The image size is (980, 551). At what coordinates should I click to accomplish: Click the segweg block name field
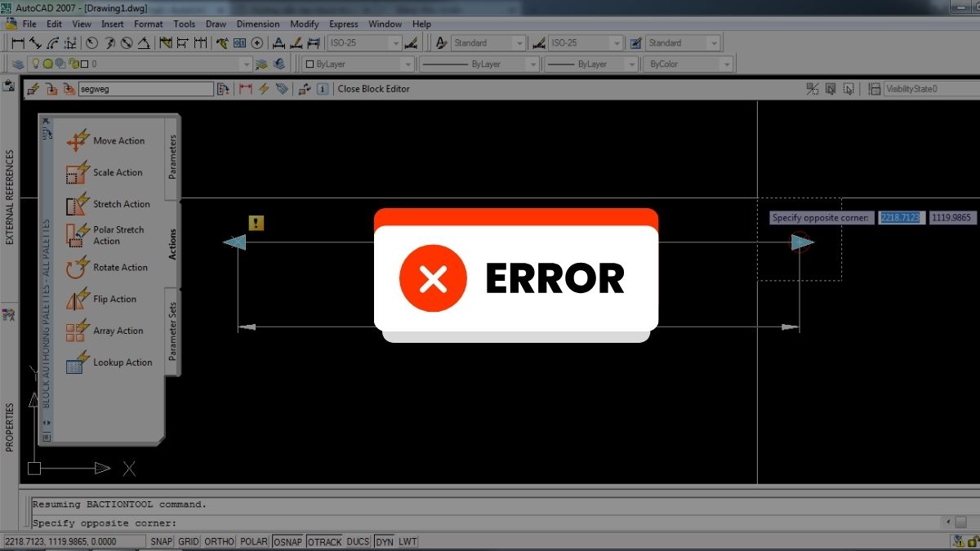click(145, 89)
